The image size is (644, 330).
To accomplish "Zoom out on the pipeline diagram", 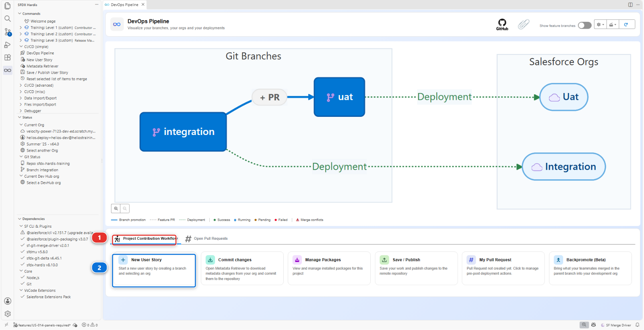I will (125, 208).
